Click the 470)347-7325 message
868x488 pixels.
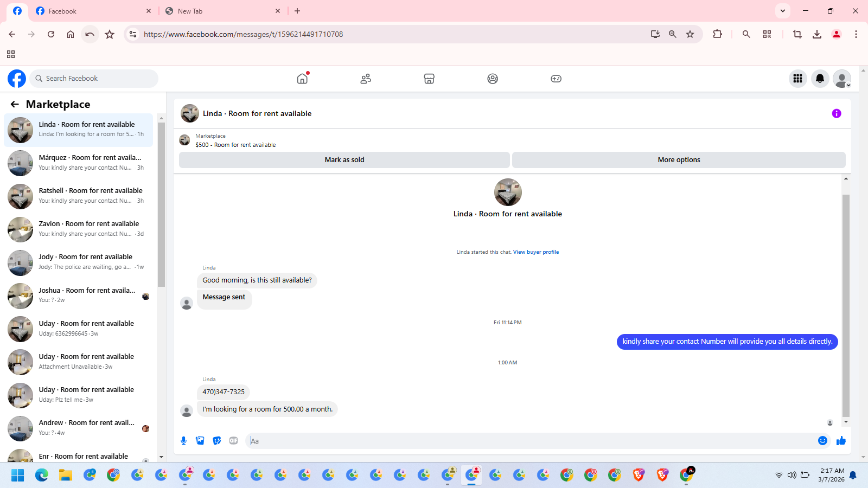[224, 392]
